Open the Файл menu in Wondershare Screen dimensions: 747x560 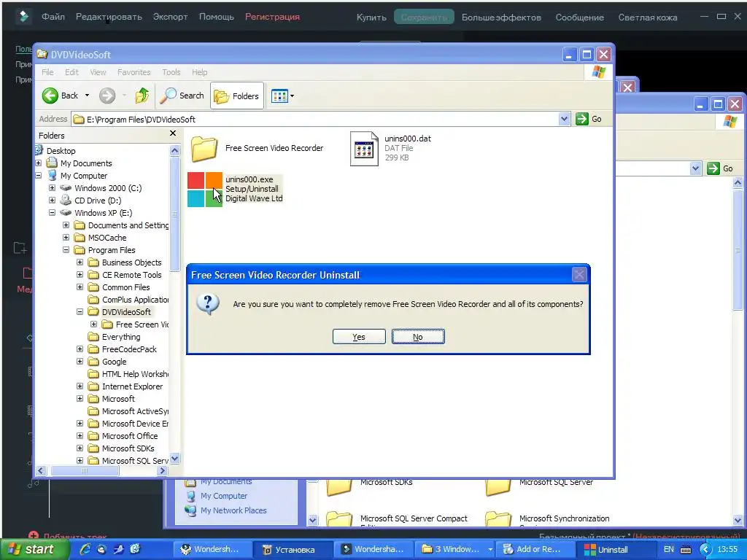coord(53,17)
